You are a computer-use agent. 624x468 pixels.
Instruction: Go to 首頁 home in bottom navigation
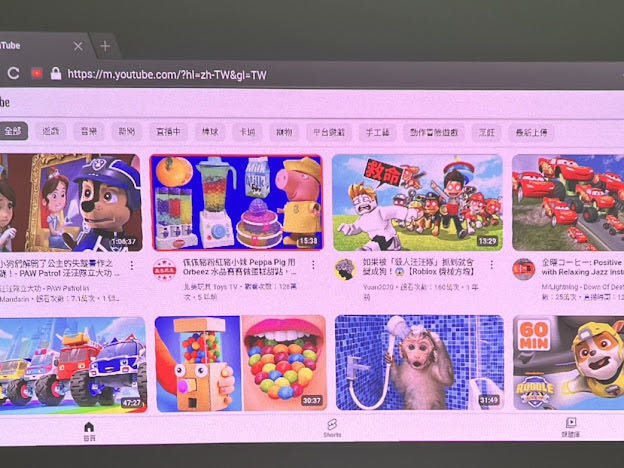(x=89, y=432)
